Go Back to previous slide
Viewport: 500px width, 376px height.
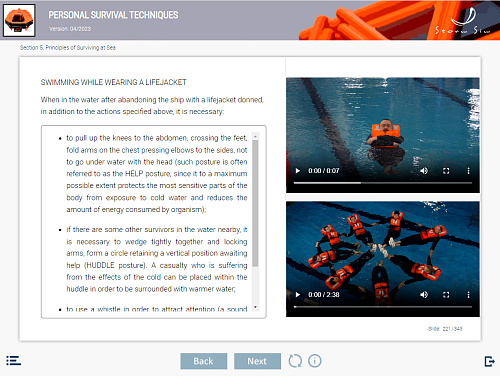point(204,361)
